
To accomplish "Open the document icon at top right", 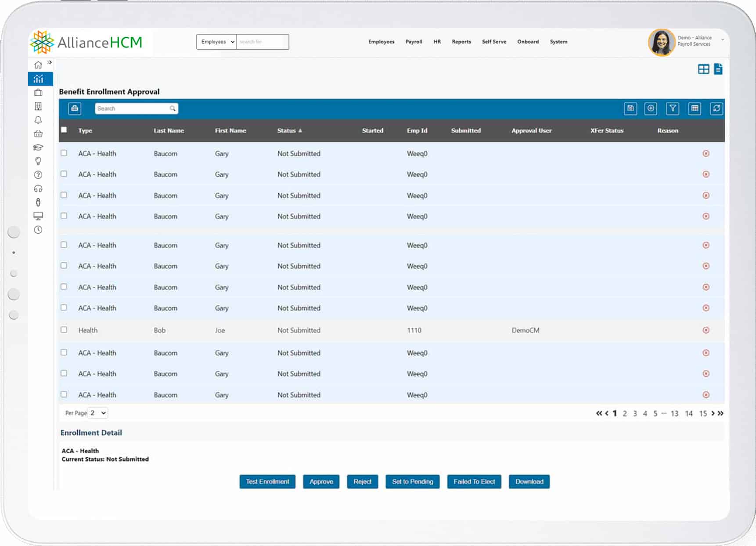I will pyautogui.click(x=718, y=69).
